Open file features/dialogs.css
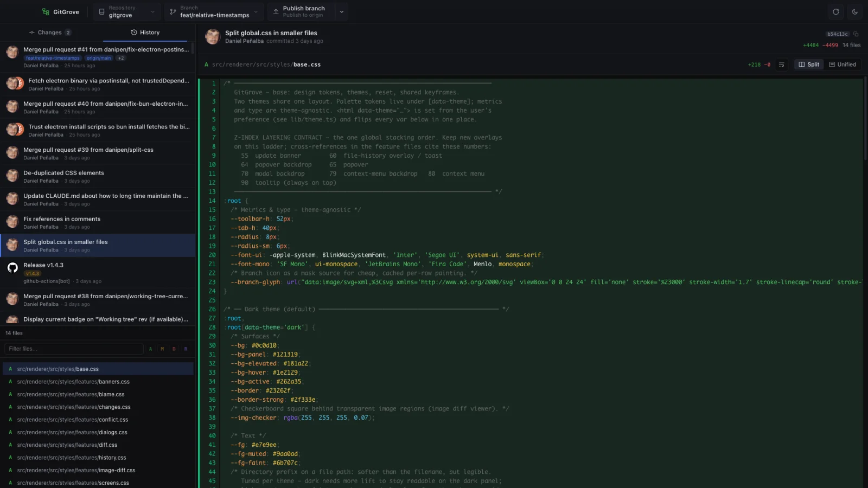The width and height of the screenshot is (868, 488). coord(98,432)
